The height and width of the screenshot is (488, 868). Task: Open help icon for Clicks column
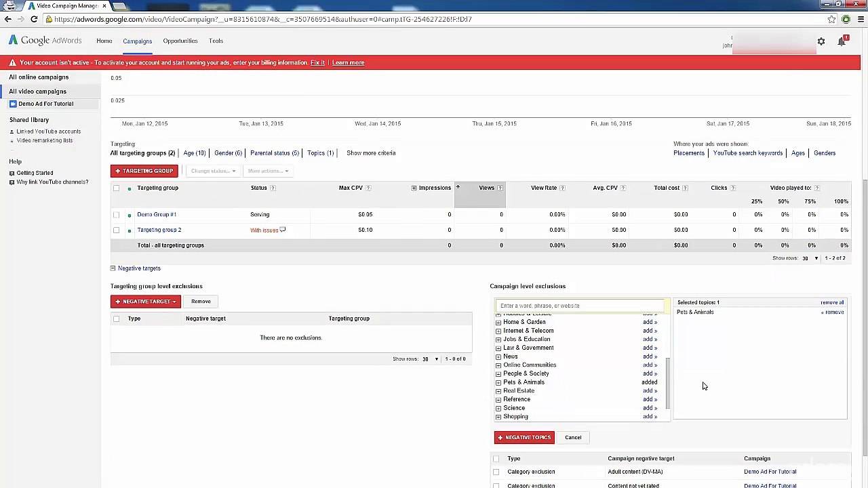point(732,188)
